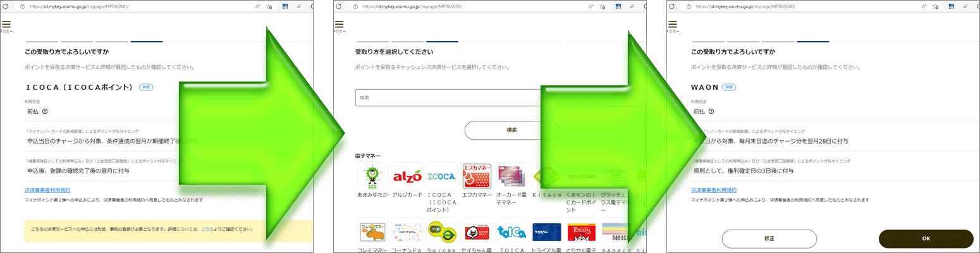Choose the エフカマネー icon
Screen dimensions: 980x253
point(477,176)
